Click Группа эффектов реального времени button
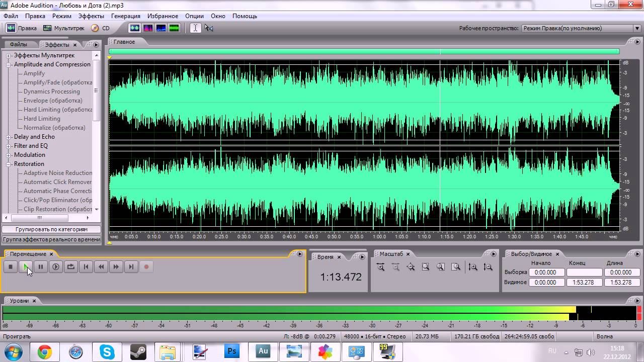This screenshot has width=644, height=362. tap(51, 239)
